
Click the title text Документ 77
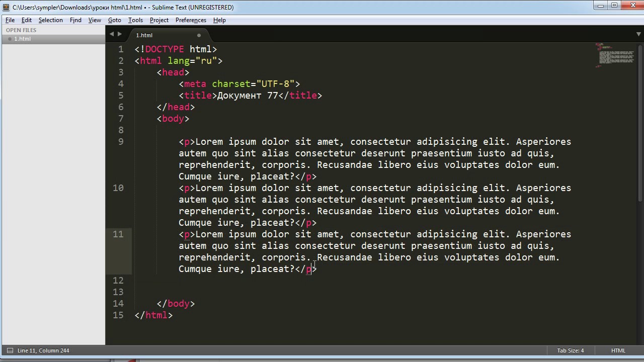[x=248, y=96]
